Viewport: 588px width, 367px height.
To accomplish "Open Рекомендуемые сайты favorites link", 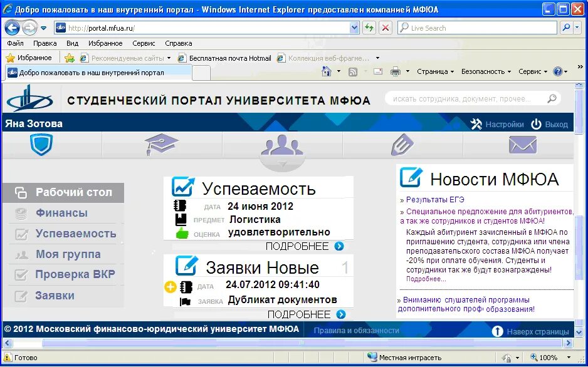I will [x=125, y=58].
